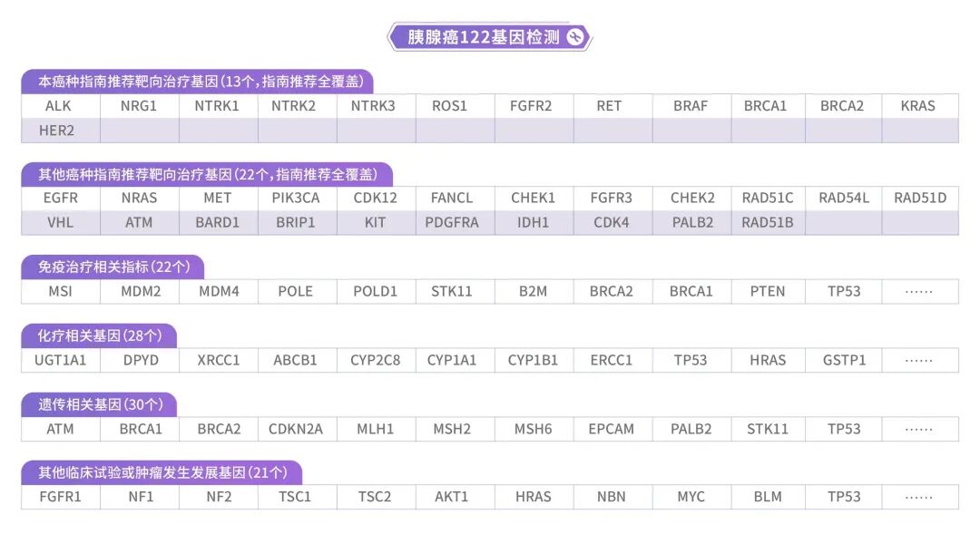Select the CYP1B1 cell
980x534 pixels.
tap(534, 360)
